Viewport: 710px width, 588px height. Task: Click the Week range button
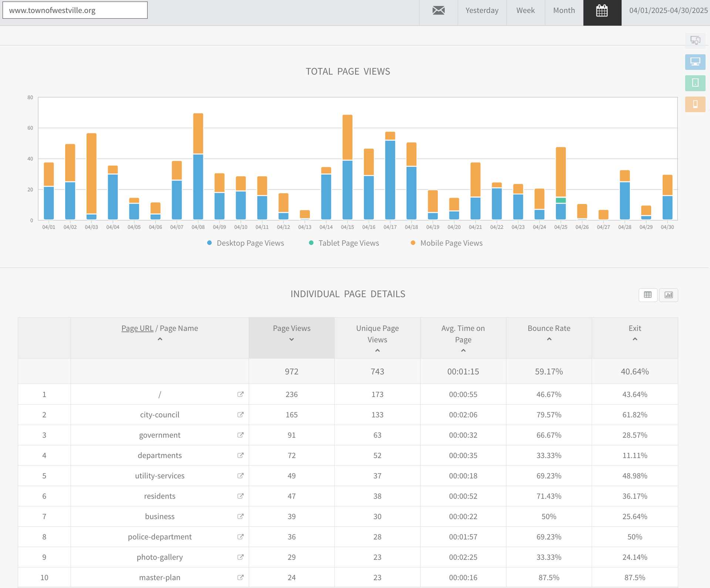[525, 10]
